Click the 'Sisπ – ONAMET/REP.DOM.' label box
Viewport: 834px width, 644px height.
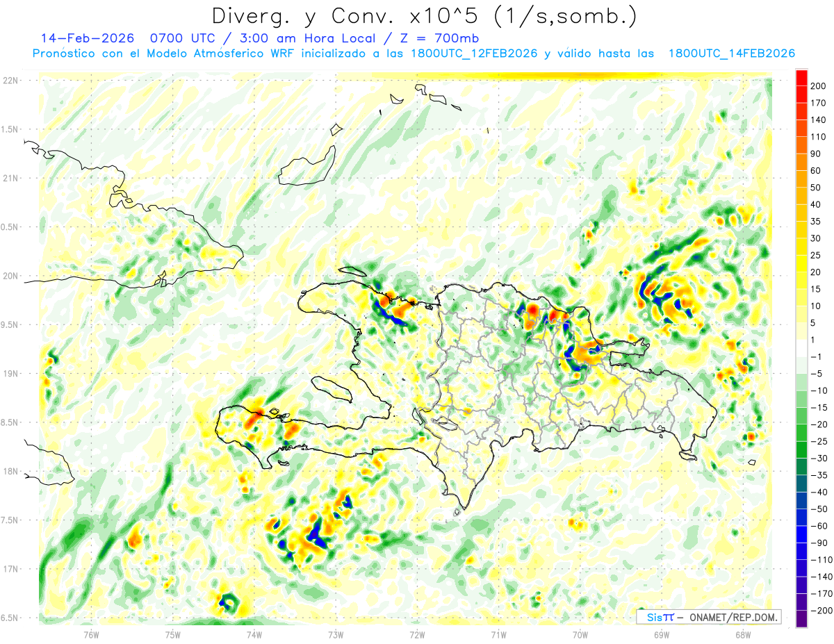(x=709, y=617)
